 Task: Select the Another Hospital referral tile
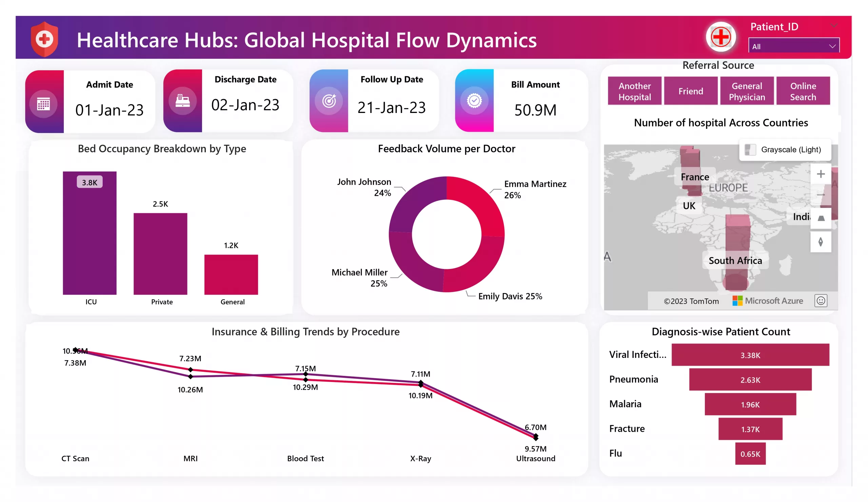point(634,91)
